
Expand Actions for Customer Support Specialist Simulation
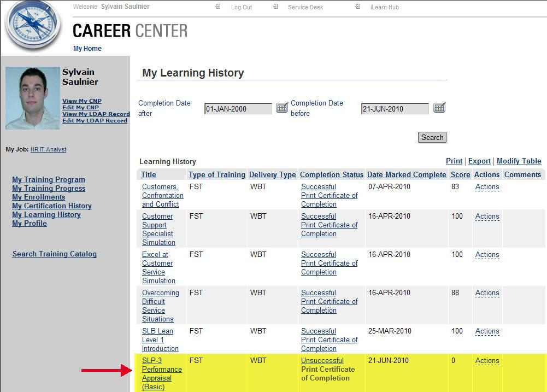(x=487, y=217)
